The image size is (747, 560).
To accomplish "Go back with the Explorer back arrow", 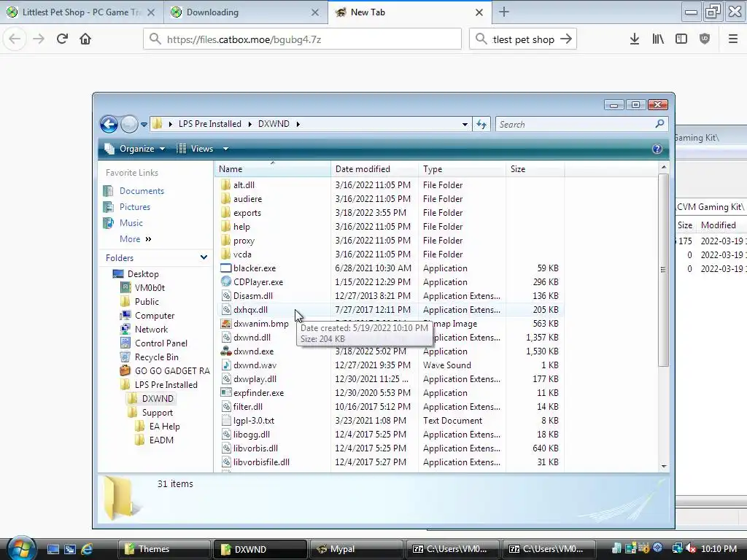I will tap(109, 124).
